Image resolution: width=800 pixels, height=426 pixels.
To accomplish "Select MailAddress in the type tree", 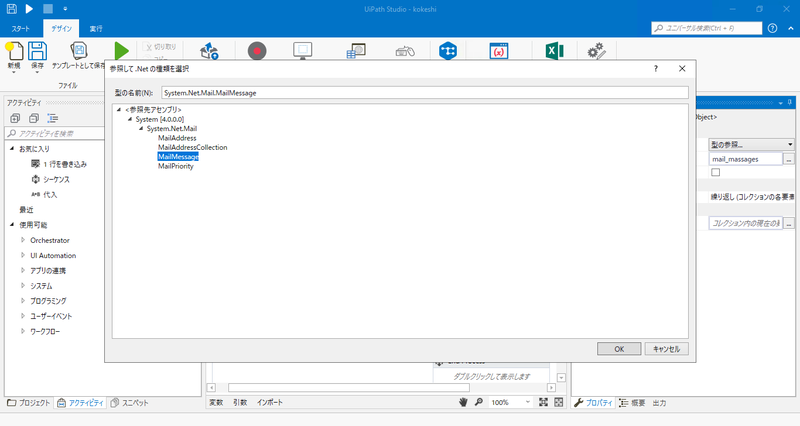I will pos(177,138).
